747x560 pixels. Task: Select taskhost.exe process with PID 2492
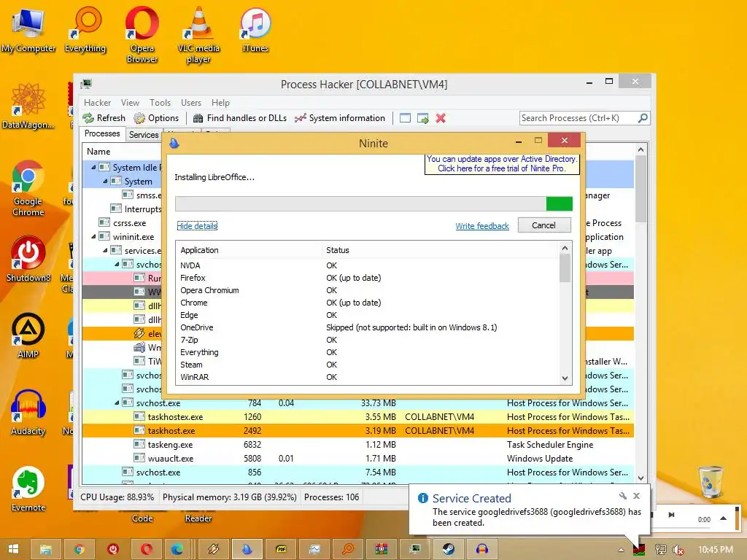click(x=358, y=430)
